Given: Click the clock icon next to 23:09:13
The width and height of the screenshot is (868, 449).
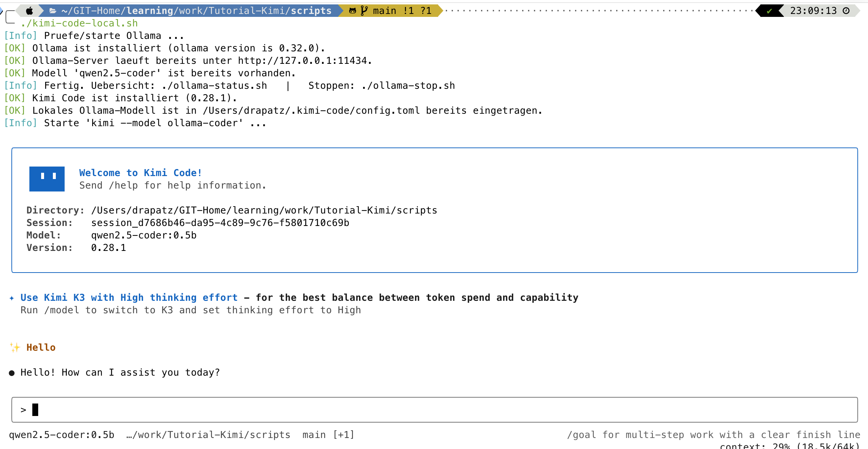Looking at the screenshot, I should 846,11.
